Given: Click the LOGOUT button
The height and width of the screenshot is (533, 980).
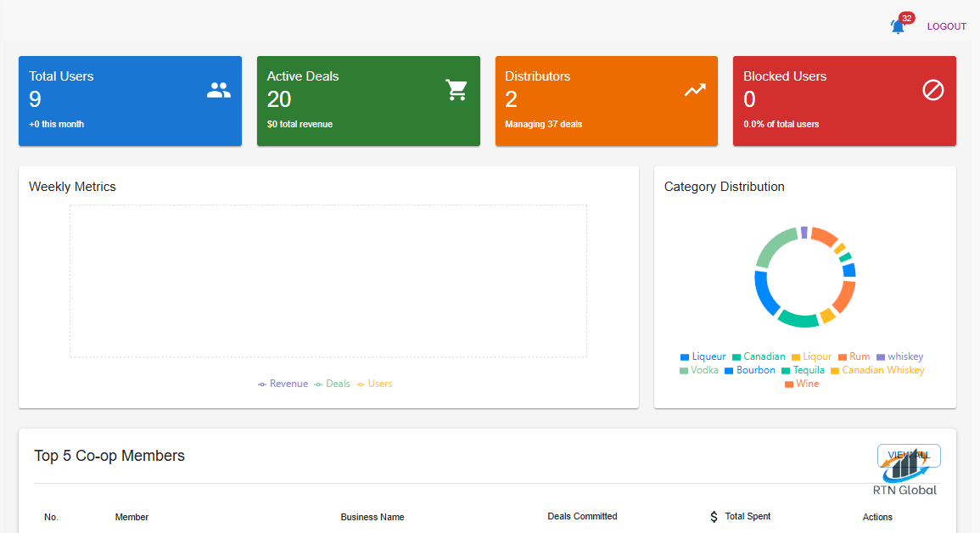Looking at the screenshot, I should pos(946,26).
